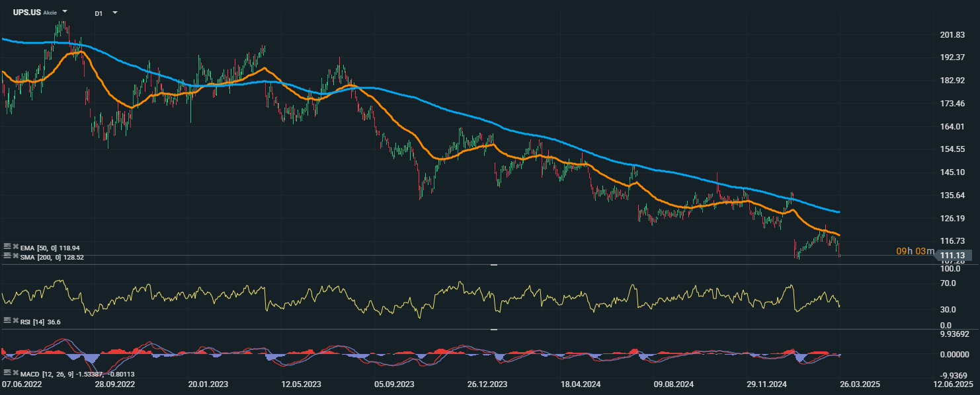Click the current price tag 111.13

coord(953,255)
